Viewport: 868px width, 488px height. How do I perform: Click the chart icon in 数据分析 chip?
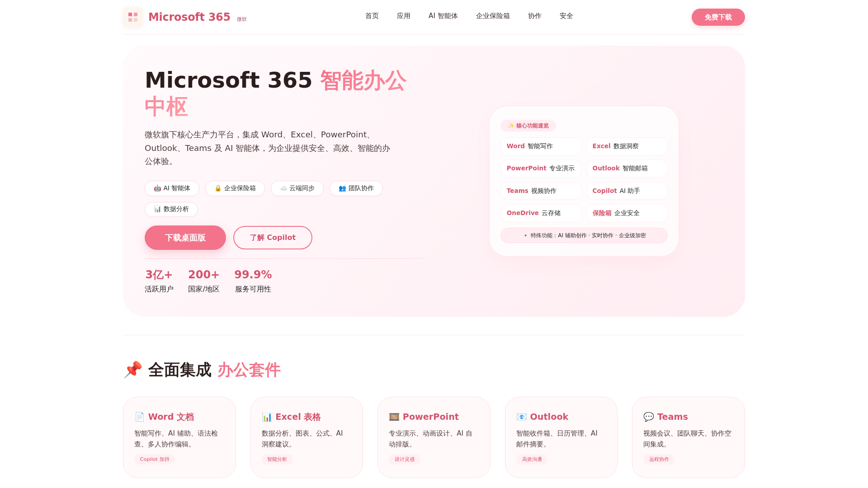(x=157, y=209)
